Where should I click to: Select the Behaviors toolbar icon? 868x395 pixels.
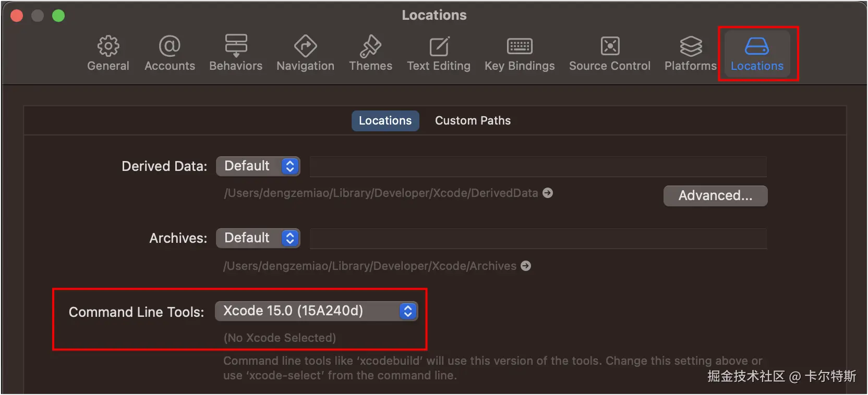tap(236, 47)
